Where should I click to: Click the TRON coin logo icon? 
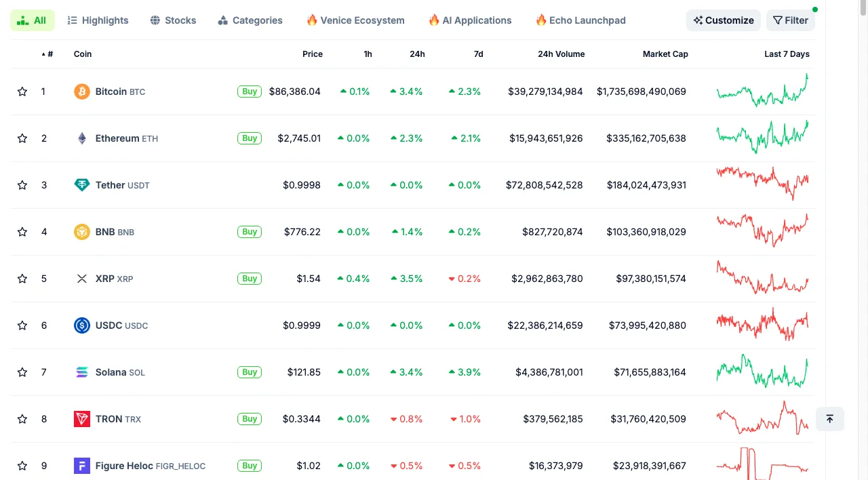coord(82,419)
